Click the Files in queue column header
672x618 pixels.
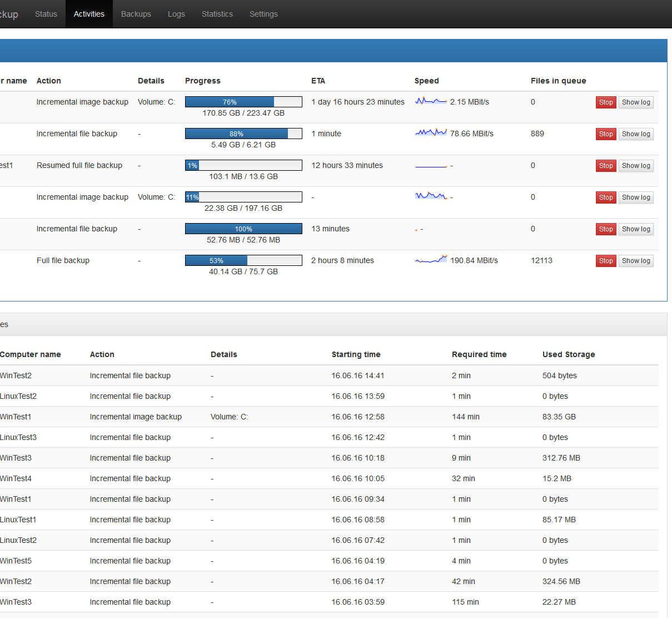click(x=559, y=81)
